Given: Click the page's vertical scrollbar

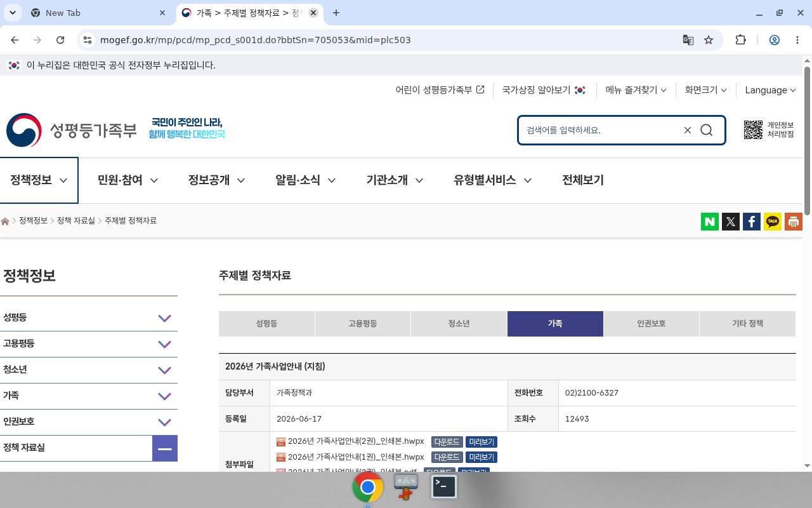Looking at the screenshot, I should tap(807, 140).
